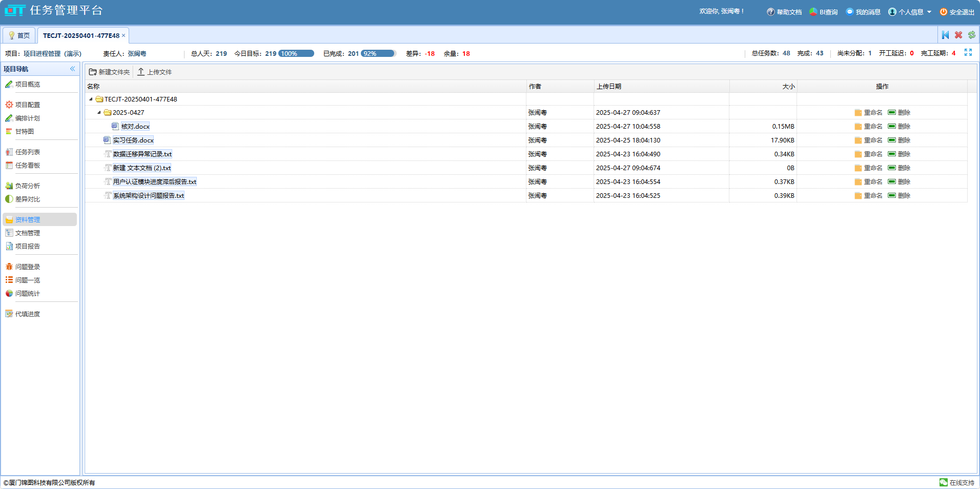Click the 在线支持 WeChat icon
This screenshot has width=980, height=489.
943,482
